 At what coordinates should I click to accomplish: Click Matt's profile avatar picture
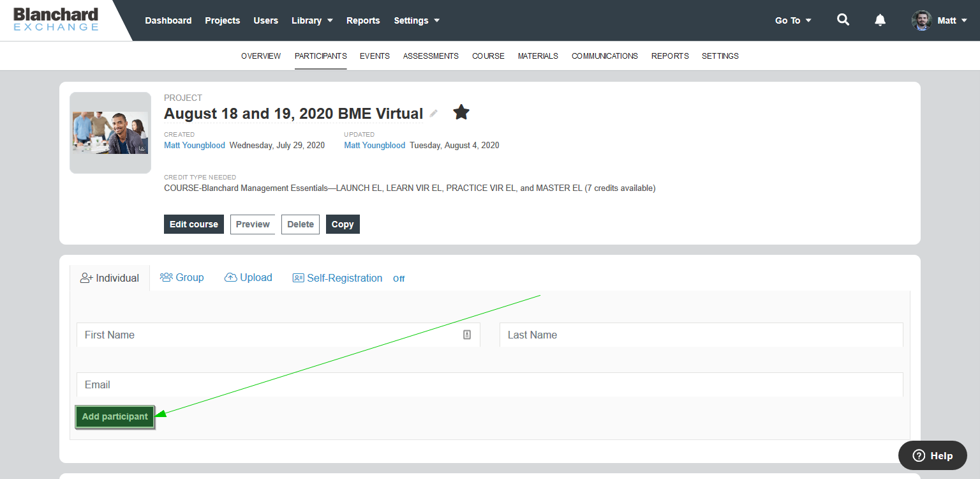[x=921, y=20]
